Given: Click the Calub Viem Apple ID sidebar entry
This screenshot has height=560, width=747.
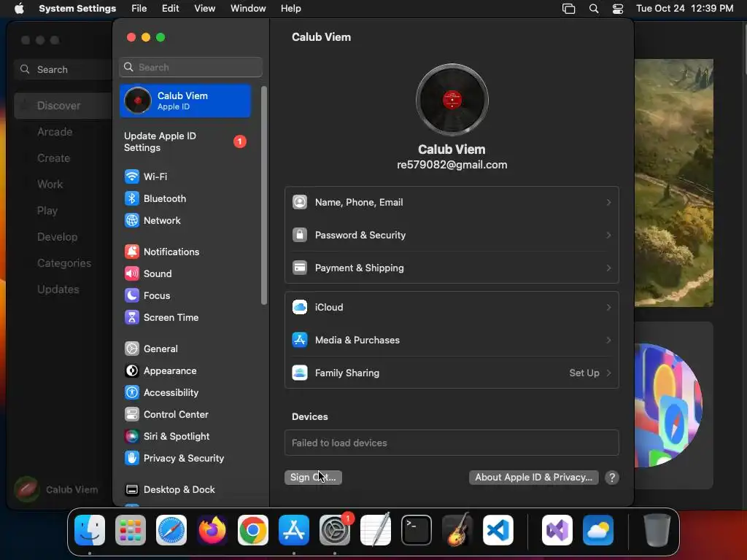Looking at the screenshot, I should [x=185, y=101].
